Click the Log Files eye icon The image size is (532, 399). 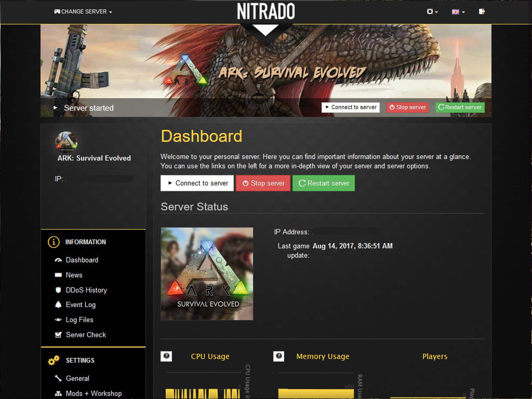pyautogui.click(x=58, y=320)
